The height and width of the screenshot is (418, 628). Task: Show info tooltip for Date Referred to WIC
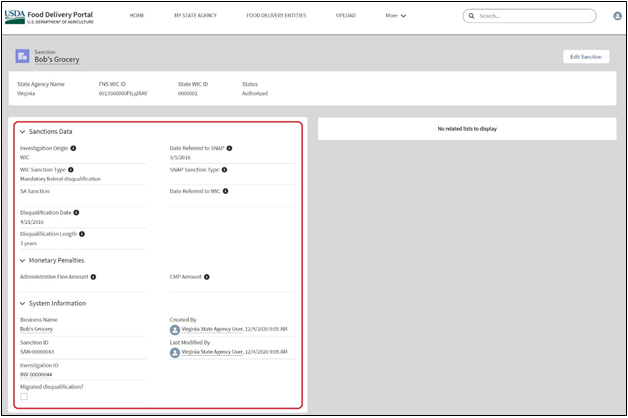(x=225, y=191)
